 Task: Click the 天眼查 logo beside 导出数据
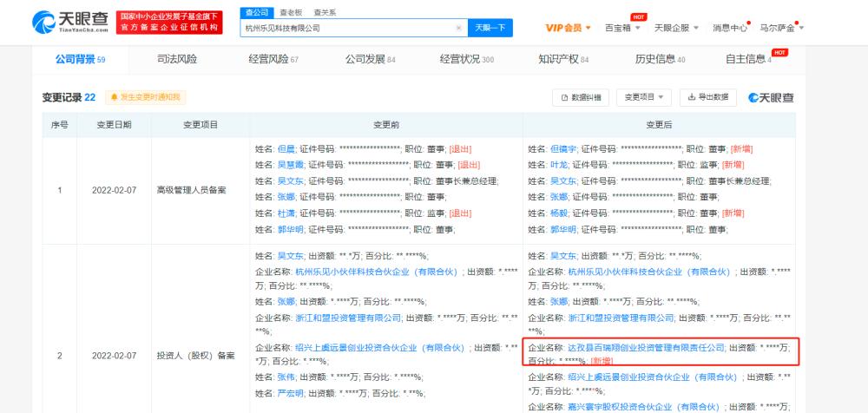pos(771,97)
